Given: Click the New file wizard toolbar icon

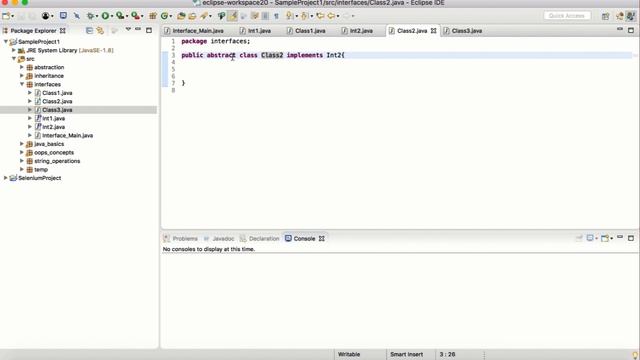Looking at the screenshot, I should point(6,16).
